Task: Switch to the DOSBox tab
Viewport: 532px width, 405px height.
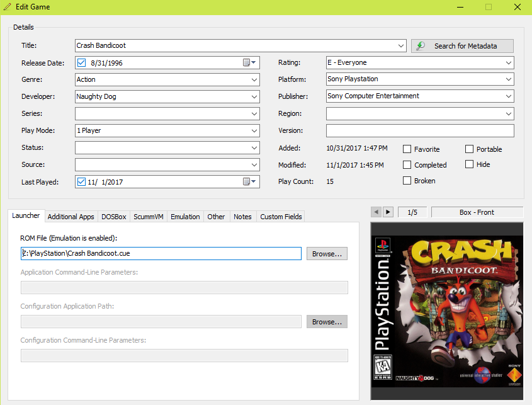Action: (x=114, y=217)
